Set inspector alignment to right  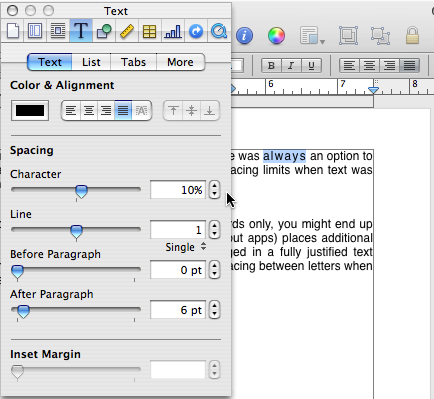(x=106, y=110)
